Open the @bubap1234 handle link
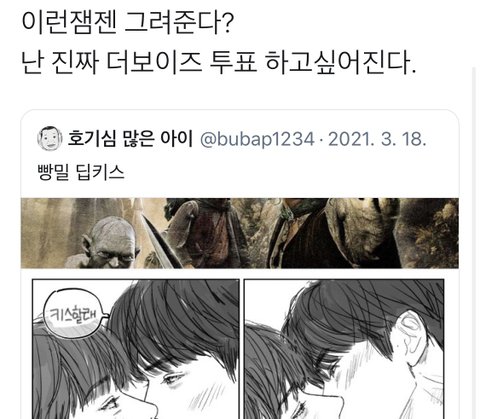The image size is (480, 419). click(257, 139)
